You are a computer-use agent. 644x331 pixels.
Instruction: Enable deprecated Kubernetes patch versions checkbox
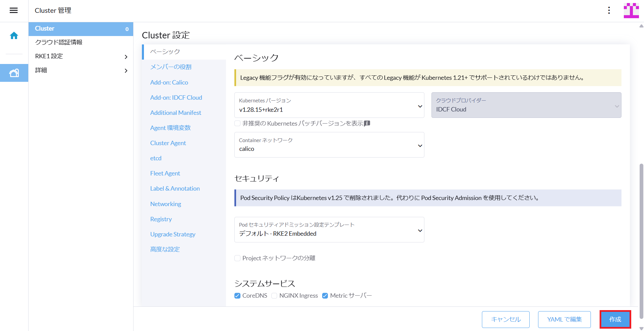click(x=237, y=124)
